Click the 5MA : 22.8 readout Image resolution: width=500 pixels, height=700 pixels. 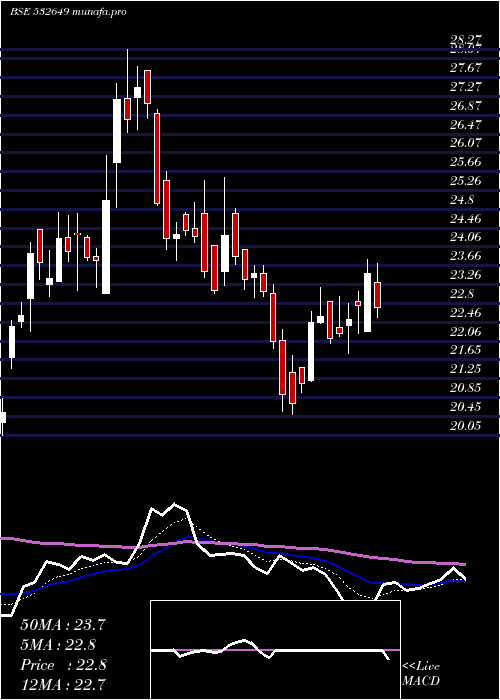tap(58, 645)
